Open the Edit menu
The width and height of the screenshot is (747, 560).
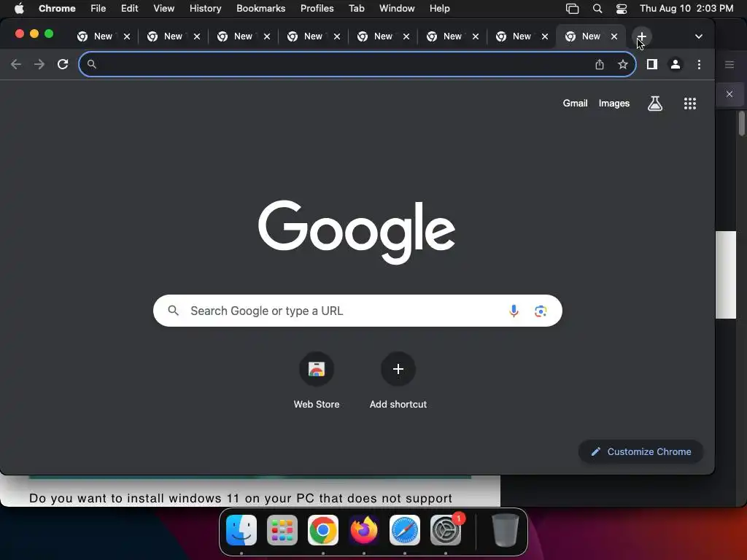tap(130, 9)
